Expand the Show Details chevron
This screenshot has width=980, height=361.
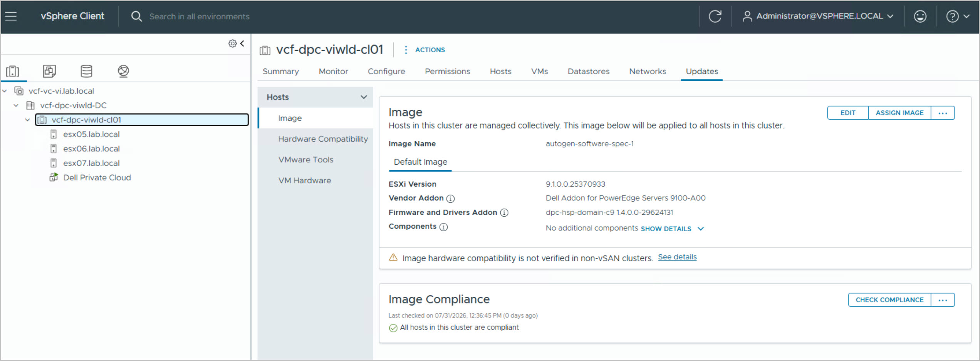point(701,229)
